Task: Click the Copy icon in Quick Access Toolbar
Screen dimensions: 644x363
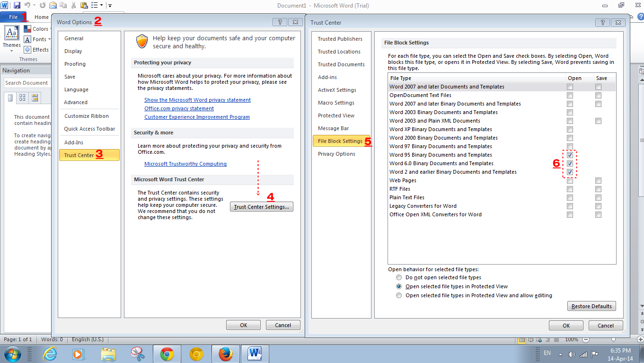Action: click(x=63, y=5)
